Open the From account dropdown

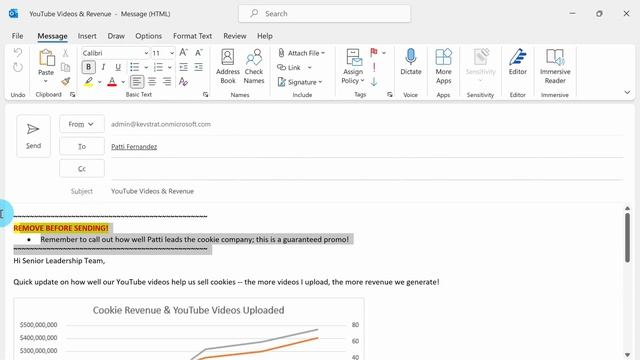click(x=82, y=124)
